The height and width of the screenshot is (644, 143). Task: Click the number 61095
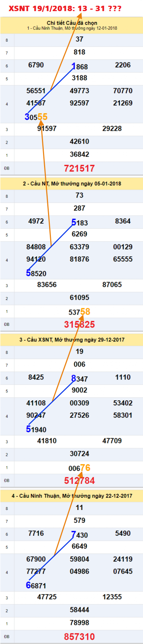tap(80, 297)
